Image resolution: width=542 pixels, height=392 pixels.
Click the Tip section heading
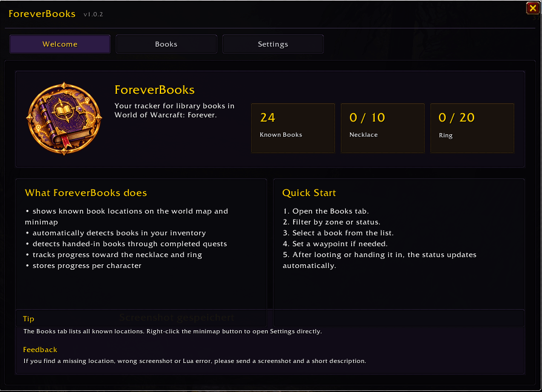click(x=28, y=319)
